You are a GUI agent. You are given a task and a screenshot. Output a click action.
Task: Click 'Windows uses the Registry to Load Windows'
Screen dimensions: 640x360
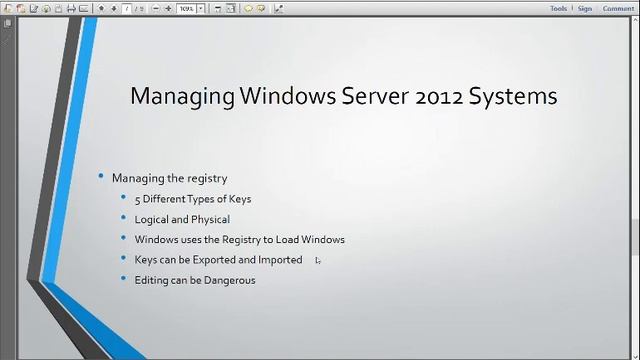[x=240, y=240]
